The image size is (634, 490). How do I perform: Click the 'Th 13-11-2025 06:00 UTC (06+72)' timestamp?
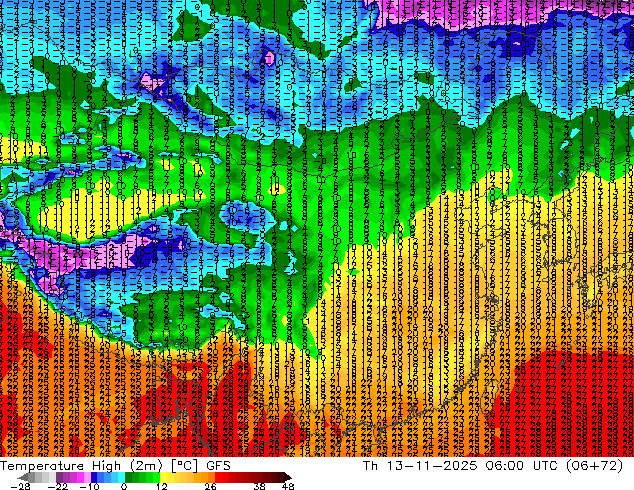(493, 465)
